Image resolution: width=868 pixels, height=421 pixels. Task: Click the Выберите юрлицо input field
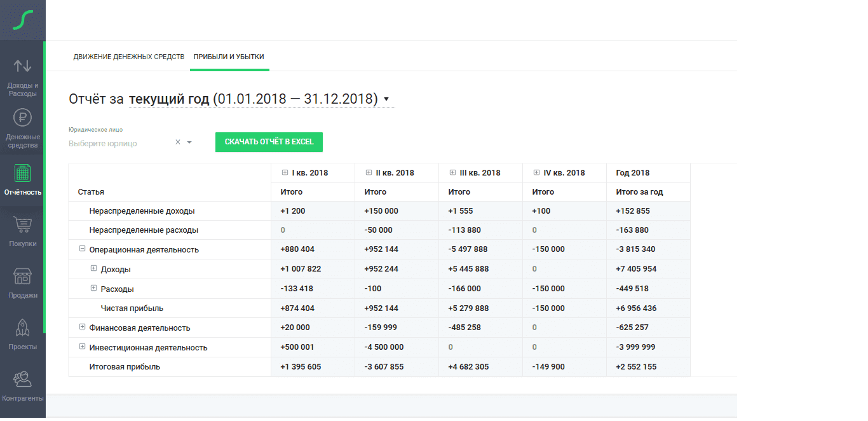click(x=118, y=143)
